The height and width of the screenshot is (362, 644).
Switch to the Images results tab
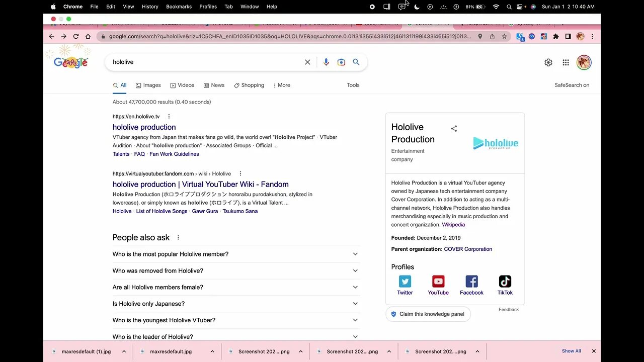click(148, 85)
